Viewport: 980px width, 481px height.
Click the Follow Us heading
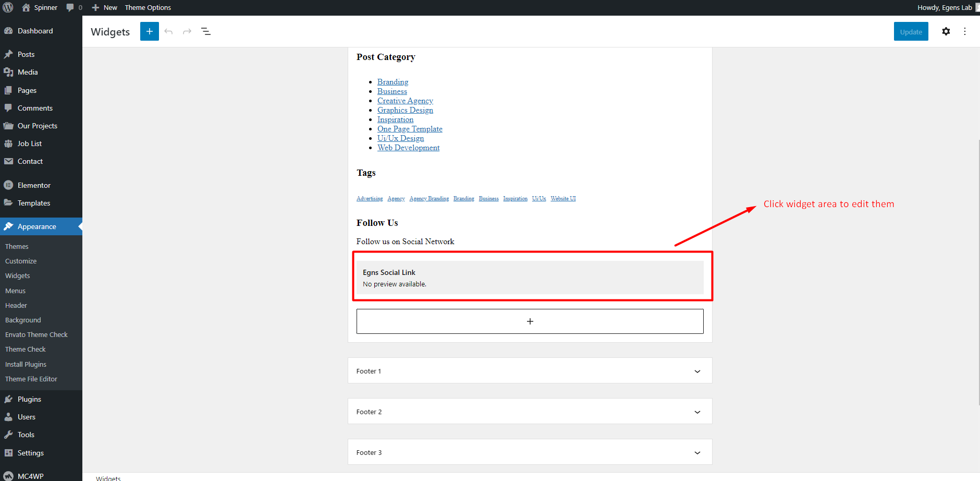(x=377, y=223)
